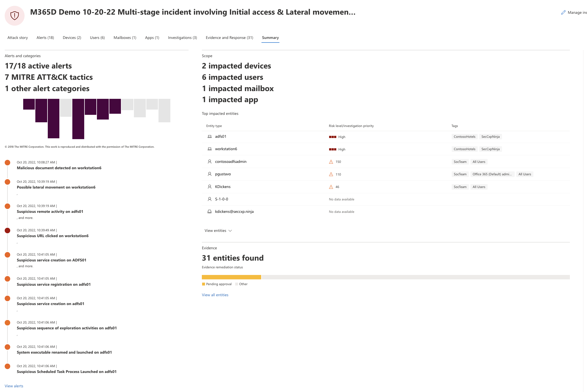Click the Tags column header

click(x=454, y=126)
